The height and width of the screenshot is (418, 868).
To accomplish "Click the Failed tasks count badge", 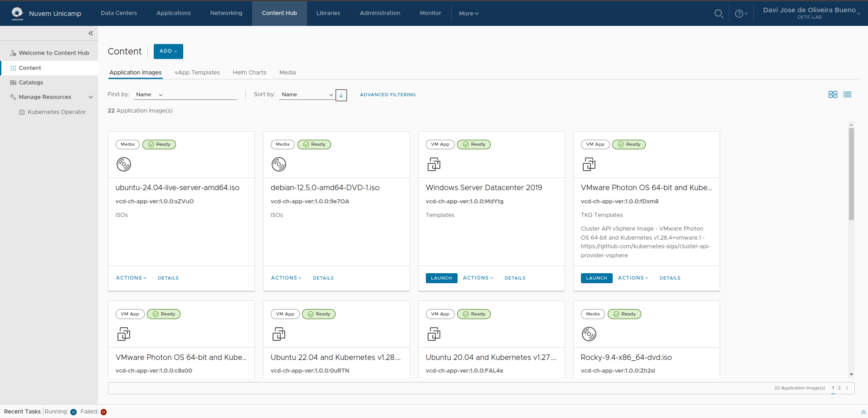I will pos(103,412).
